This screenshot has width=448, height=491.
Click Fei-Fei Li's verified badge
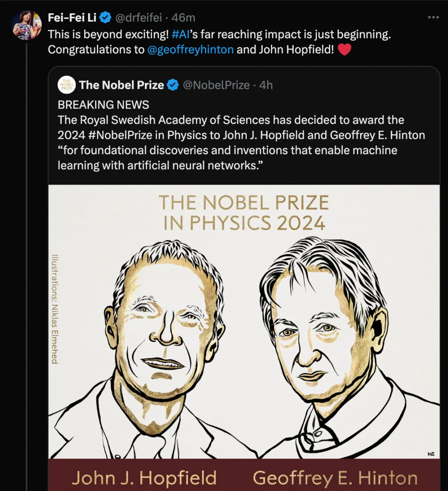pyautogui.click(x=106, y=17)
